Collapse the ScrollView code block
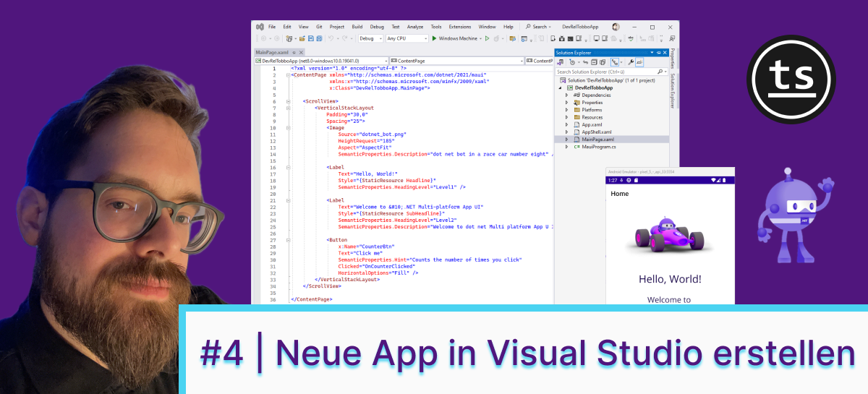 [x=288, y=101]
